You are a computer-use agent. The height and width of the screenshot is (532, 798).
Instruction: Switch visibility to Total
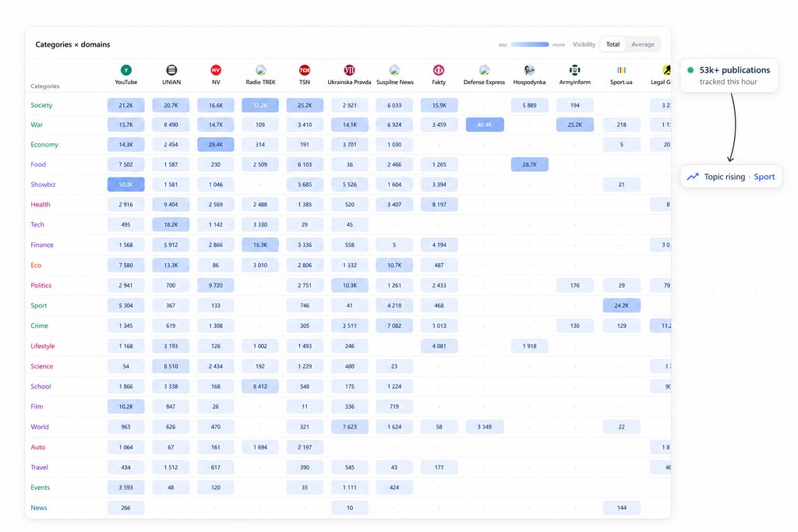(x=613, y=44)
